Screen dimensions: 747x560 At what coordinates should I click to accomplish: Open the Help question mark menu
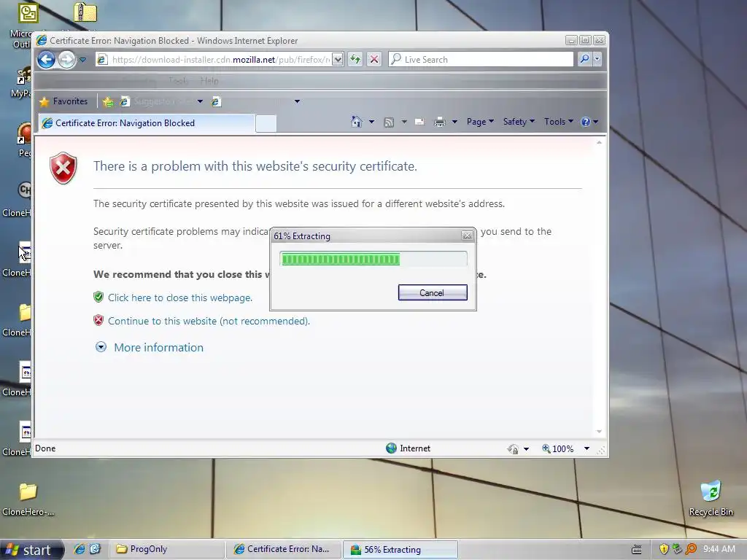coord(589,122)
